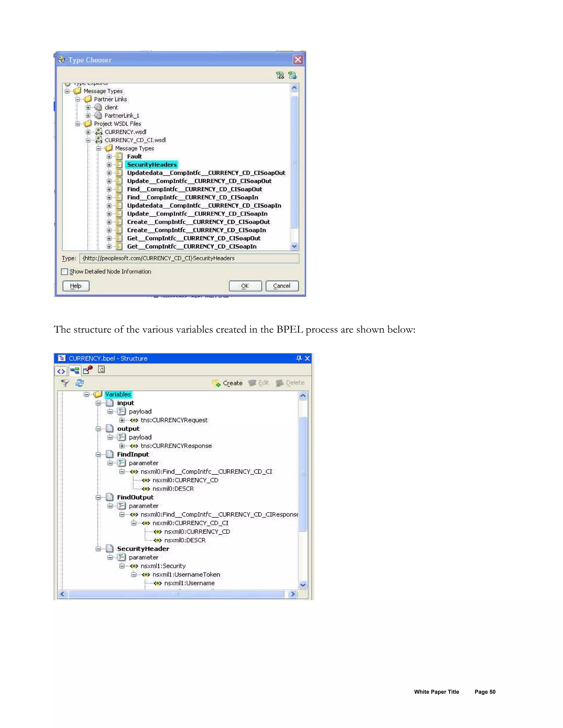Screen dimensions: 563x728
Task: Expand the client partner link node
Action: 88,107
